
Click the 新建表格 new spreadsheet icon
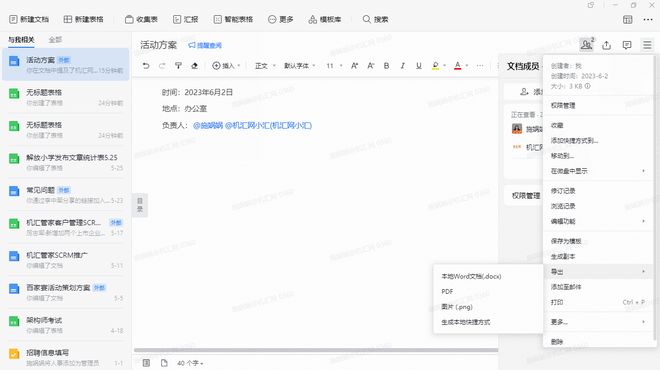(68, 19)
